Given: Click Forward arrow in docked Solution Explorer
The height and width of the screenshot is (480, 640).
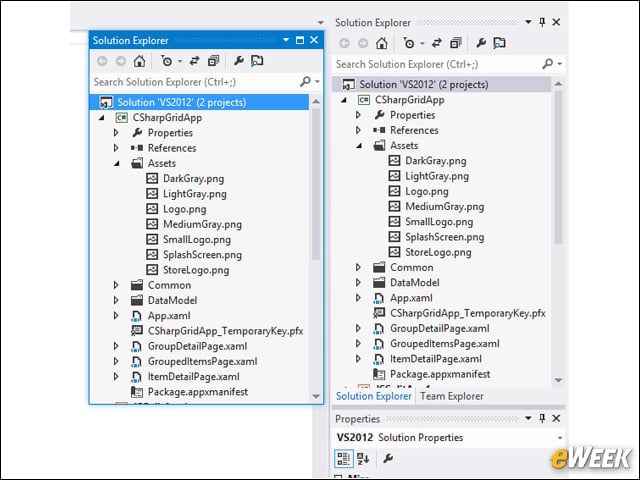Looking at the screenshot, I should coord(363,43).
